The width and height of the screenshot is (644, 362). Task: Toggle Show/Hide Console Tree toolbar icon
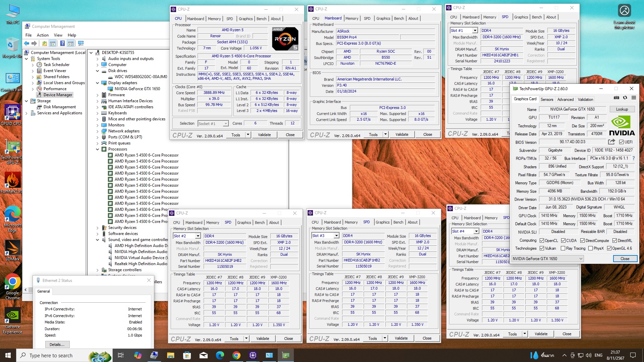53,43
